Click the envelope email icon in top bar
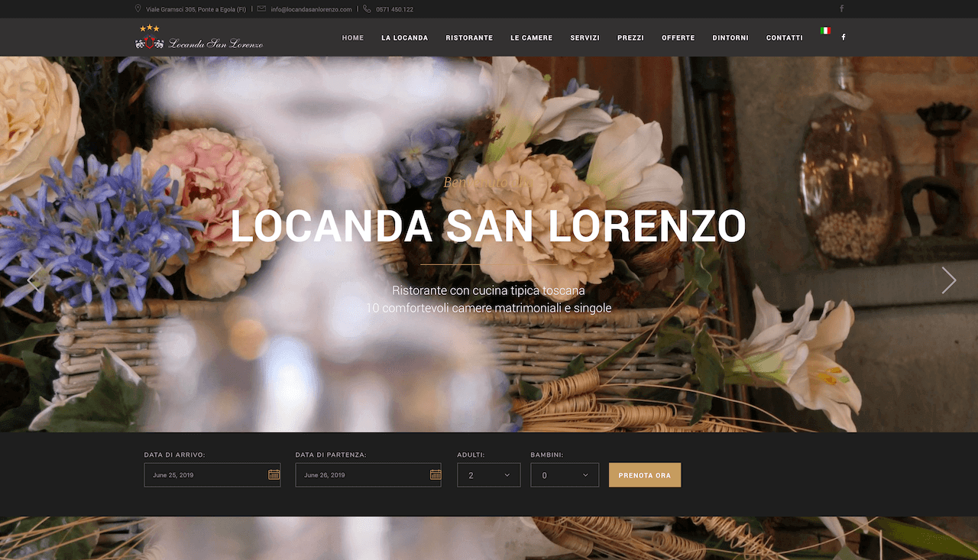The height and width of the screenshot is (560, 978). (x=262, y=9)
